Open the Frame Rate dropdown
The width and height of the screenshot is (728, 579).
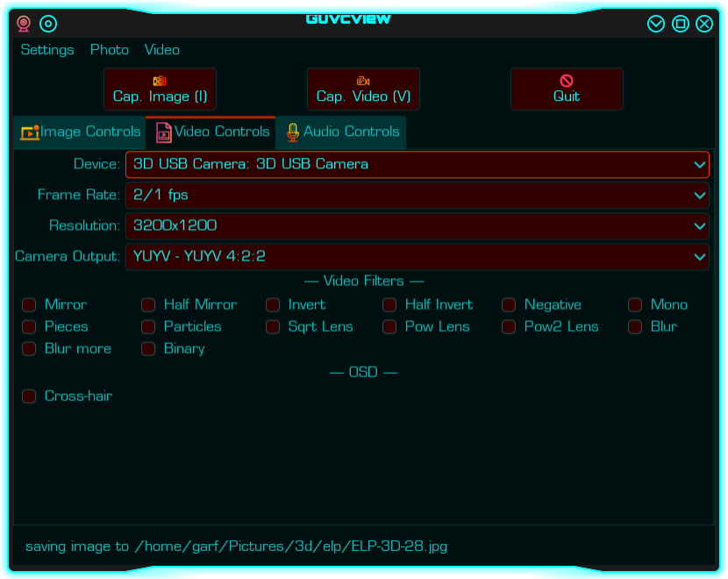pos(418,195)
